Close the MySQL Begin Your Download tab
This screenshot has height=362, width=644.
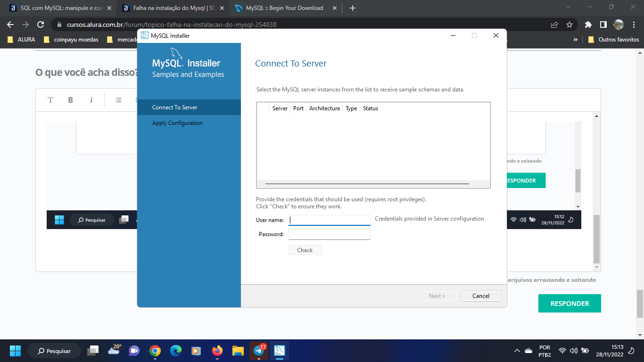click(x=335, y=8)
